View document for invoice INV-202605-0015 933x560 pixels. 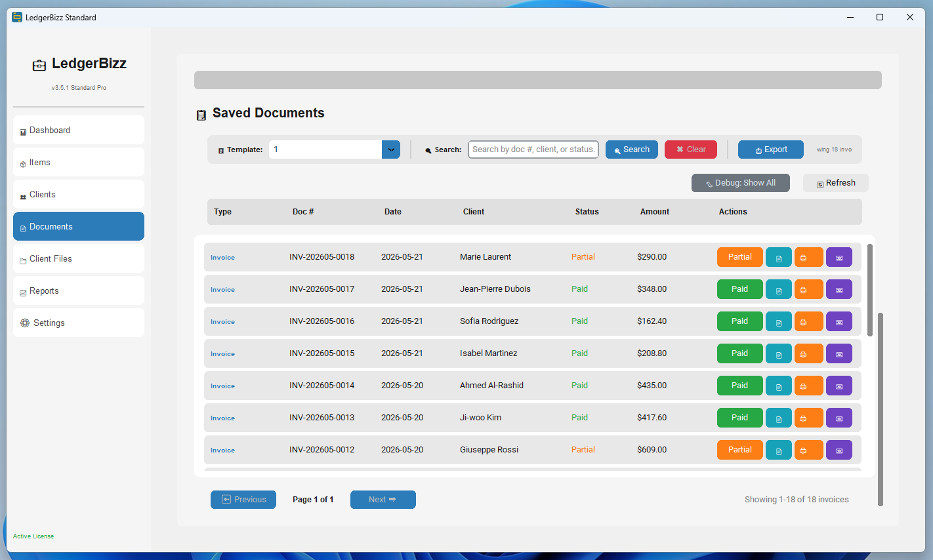click(779, 353)
